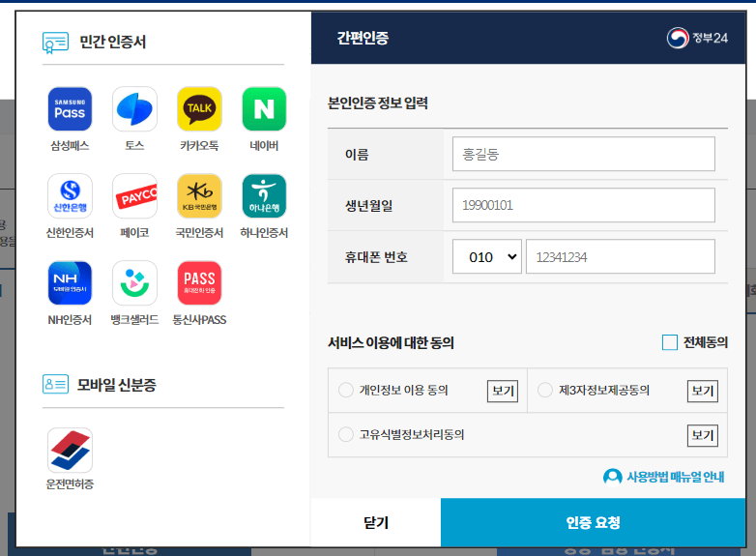Viewport: 756px width, 556px height.
Task: Click the user icon beside 사용방법 매뉴얼 안내
Action: [612, 477]
